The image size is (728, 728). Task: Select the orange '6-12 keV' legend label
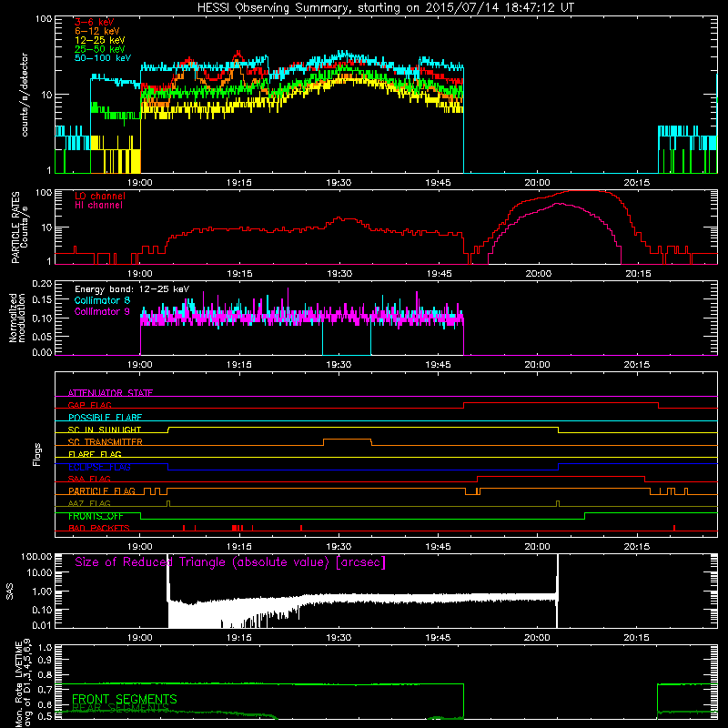pos(97,31)
